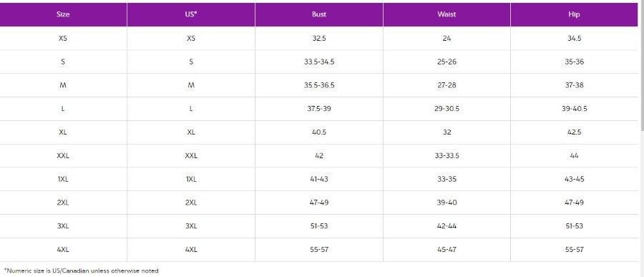Click the vertical scrollbar on right edge

[x=641, y=66]
